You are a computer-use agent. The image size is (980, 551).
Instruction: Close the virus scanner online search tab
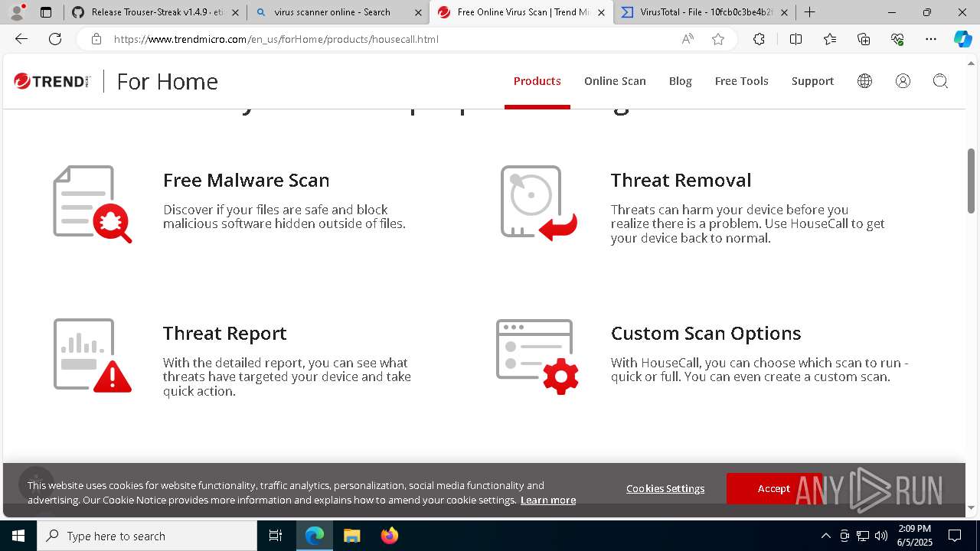point(418,12)
